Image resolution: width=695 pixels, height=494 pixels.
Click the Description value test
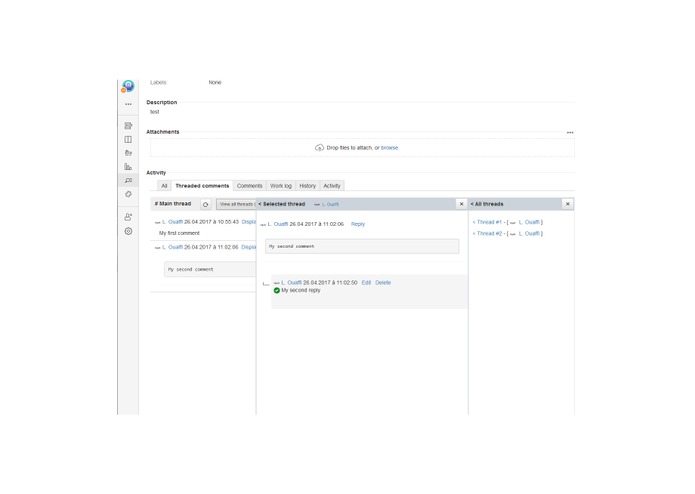coord(154,112)
